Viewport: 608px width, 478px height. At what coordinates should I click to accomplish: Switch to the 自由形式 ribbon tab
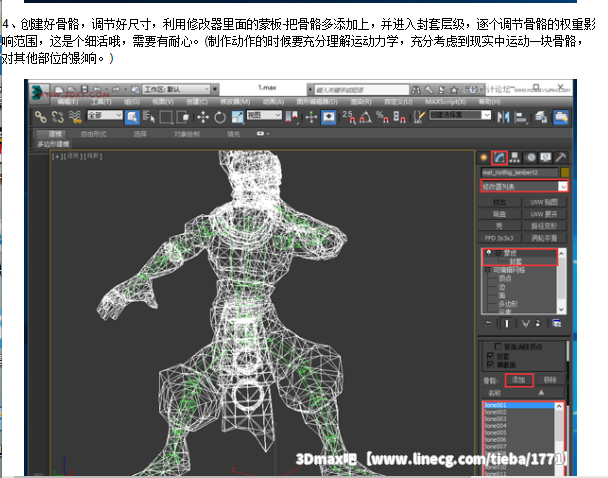pyautogui.click(x=93, y=134)
